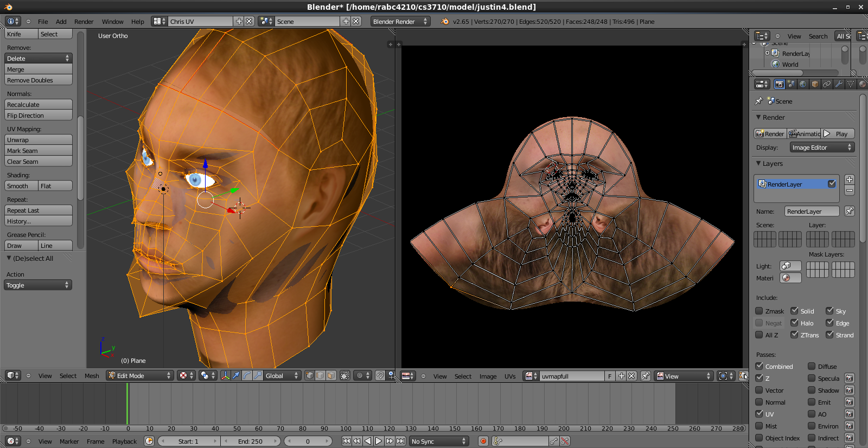Pin the RenderLayer name with pin icon

pos(850,211)
